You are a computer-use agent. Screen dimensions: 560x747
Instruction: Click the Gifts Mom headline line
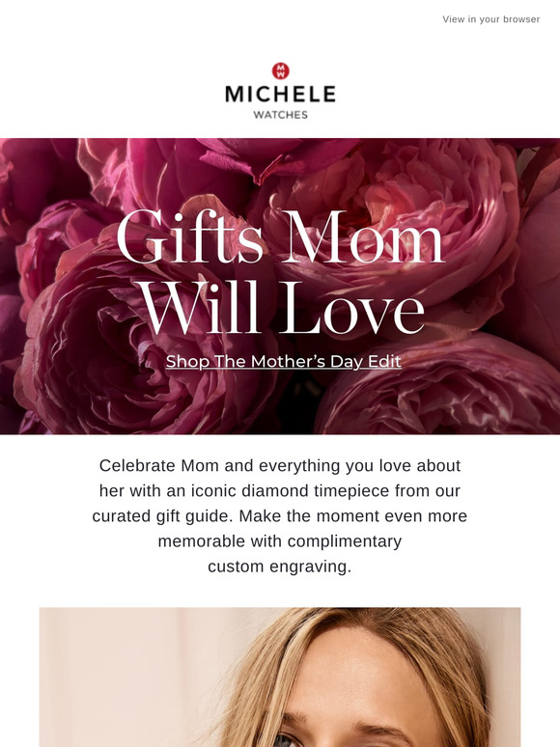click(280, 236)
